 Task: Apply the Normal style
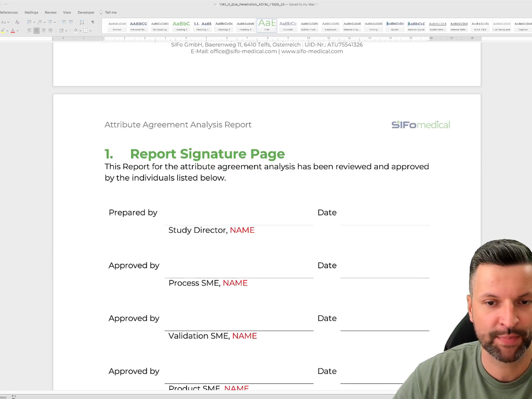117,26
